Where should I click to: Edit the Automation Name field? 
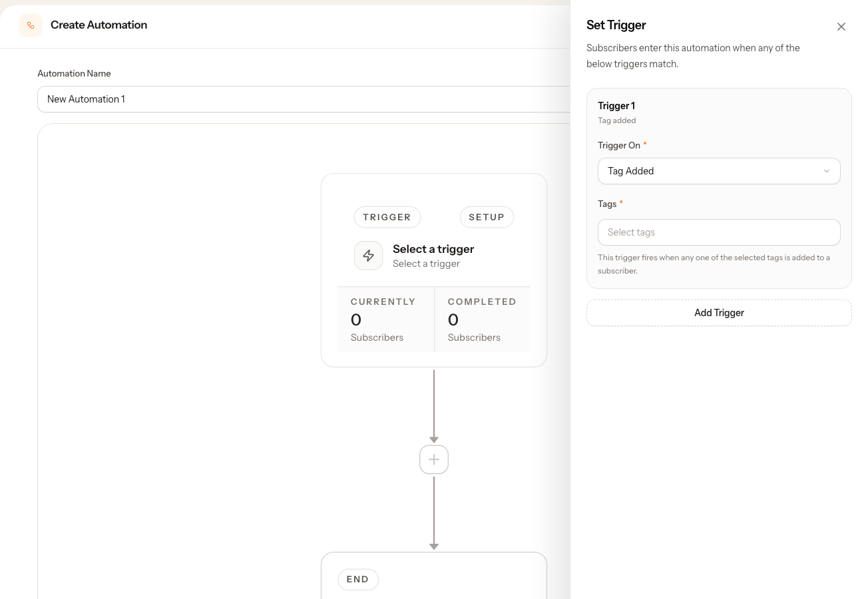[304, 99]
